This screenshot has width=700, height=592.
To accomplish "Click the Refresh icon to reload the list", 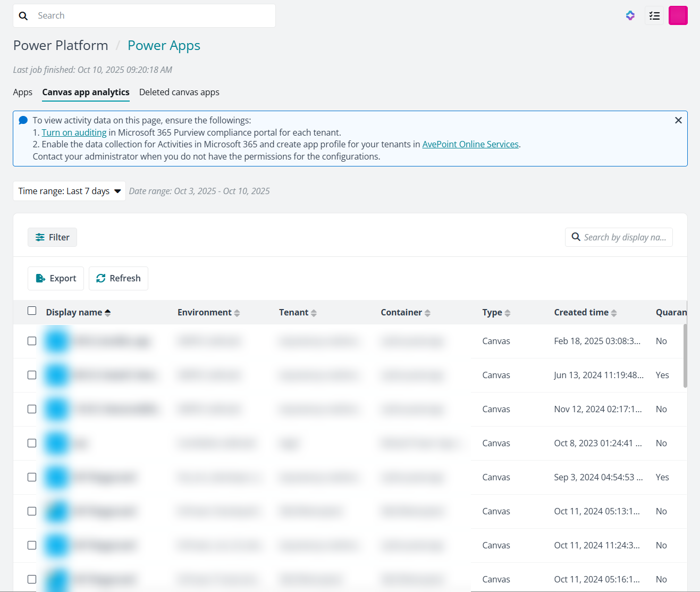I will click(x=100, y=278).
